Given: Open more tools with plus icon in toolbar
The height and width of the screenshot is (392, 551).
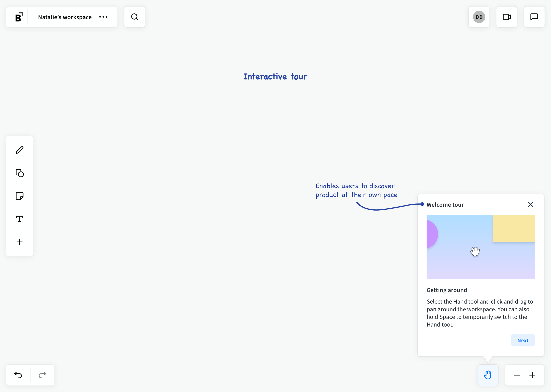Looking at the screenshot, I should [20, 242].
